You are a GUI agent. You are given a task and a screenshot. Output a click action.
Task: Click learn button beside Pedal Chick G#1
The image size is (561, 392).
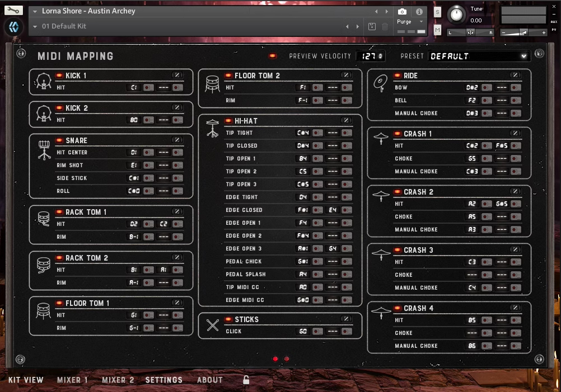tap(317, 262)
